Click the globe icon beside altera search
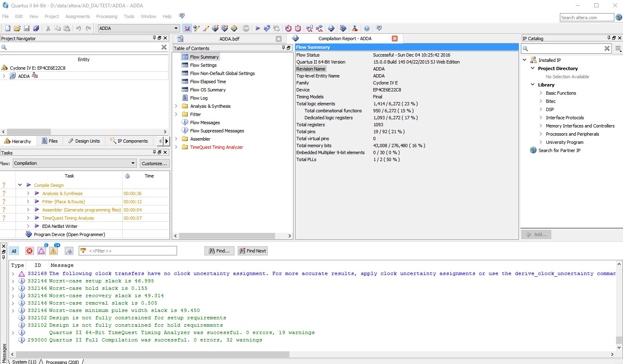 pyautogui.click(x=619, y=17)
